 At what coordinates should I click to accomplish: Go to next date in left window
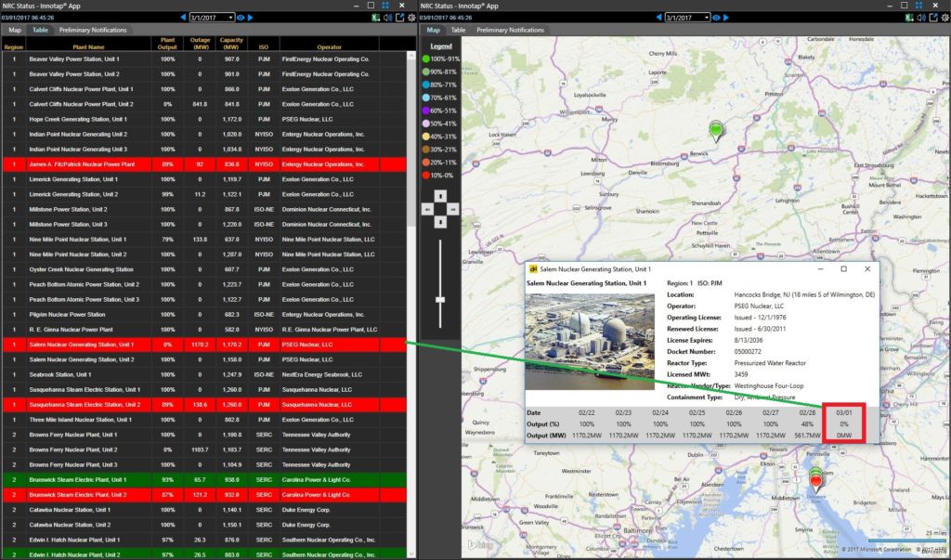point(251,18)
